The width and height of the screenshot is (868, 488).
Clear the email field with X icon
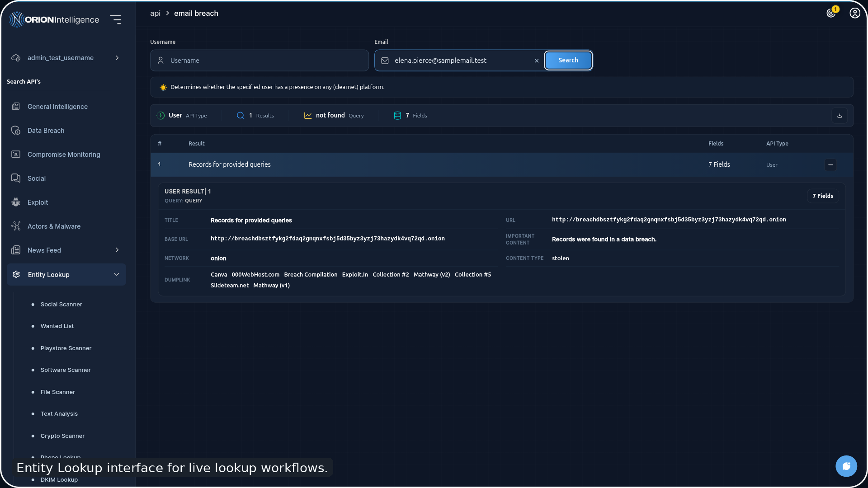pyautogui.click(x=537, y=61)
